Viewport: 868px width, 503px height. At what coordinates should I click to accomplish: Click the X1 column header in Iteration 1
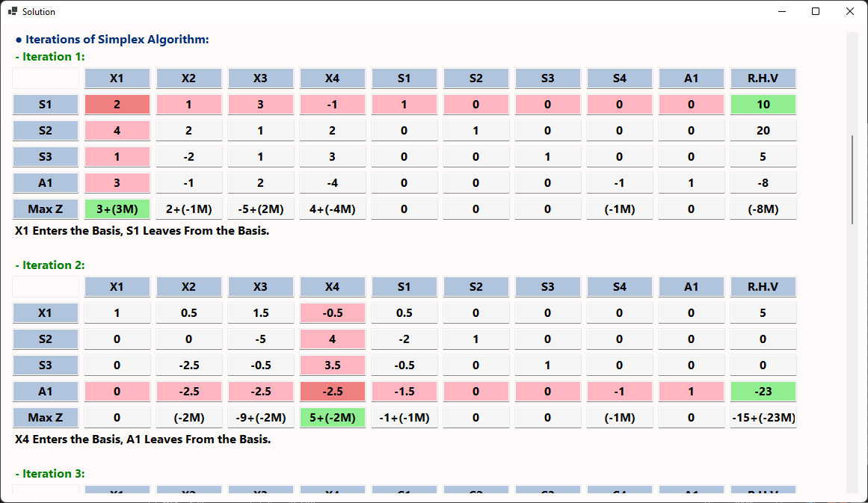pyautogui.click(x=117, y=78)
